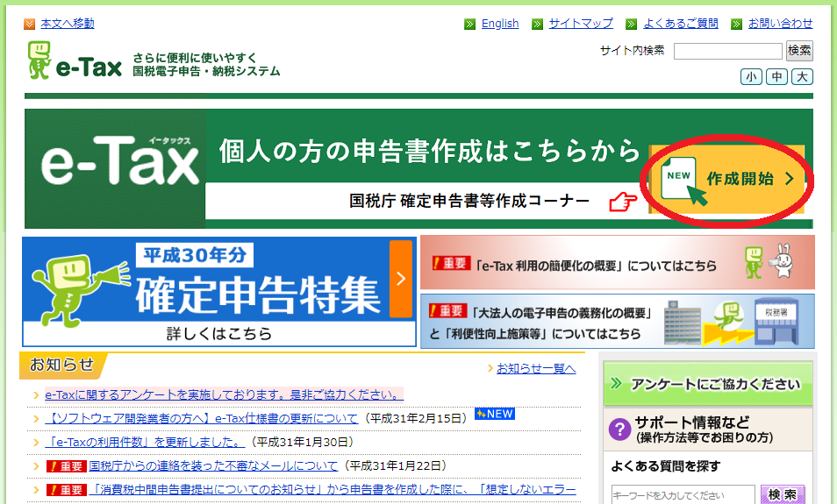Click the 税務署 building illustration
The image size is (837, 504).
tap(776, 321)
